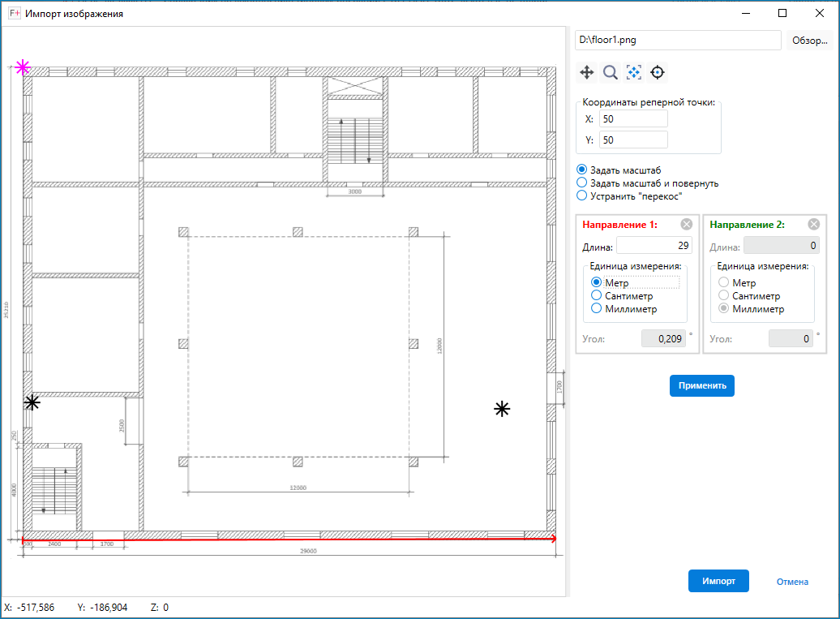Set Направление 1 unit to Миллиметр
This screenshot has width=840, height=619.
coord(624,309)
